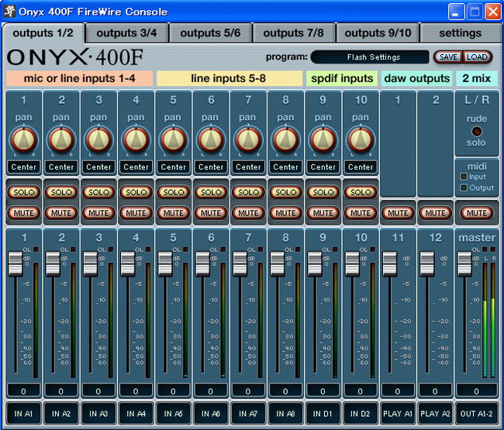This screenshot has height=430, width=504.
Task: Click the OUT A1-2 master label button
Action: click(x=476, y=413)
